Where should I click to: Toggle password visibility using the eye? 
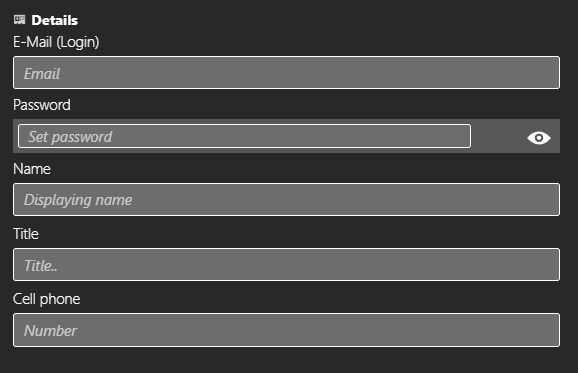tap(539, 138)
